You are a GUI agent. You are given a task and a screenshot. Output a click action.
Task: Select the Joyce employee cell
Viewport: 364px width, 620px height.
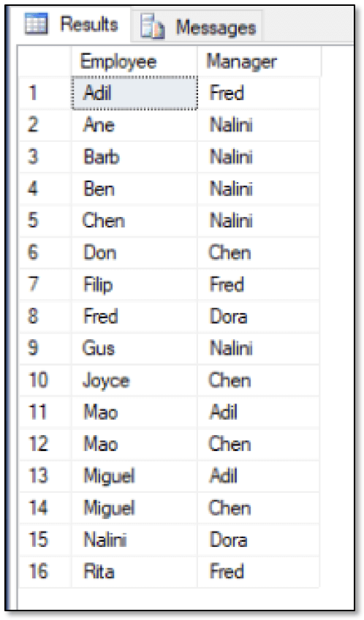coord(134,380)
